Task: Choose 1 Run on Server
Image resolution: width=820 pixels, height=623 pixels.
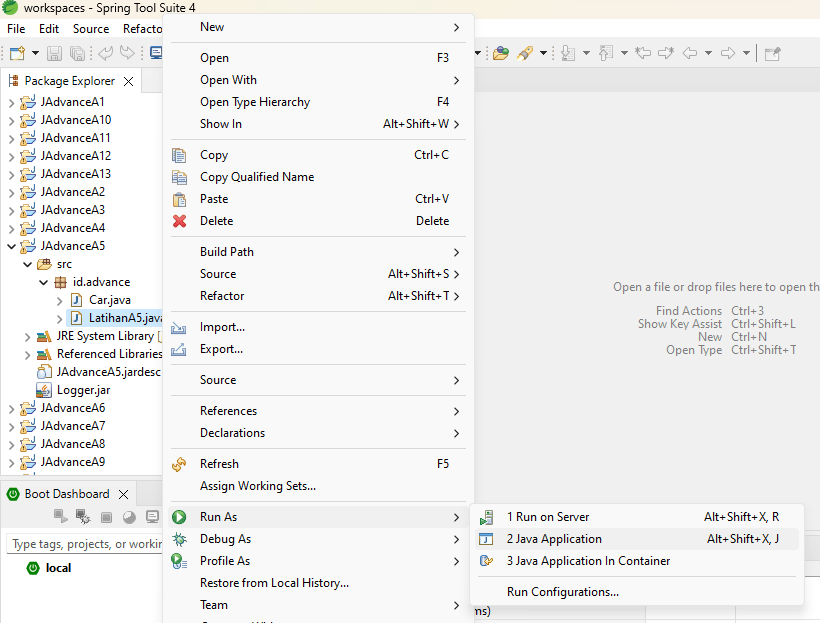Action: 637,517
